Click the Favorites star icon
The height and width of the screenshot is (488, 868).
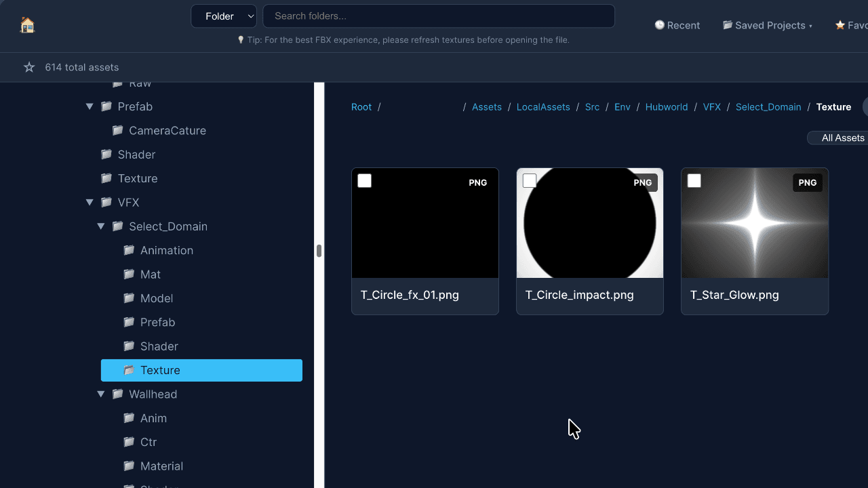pos(839,25)
